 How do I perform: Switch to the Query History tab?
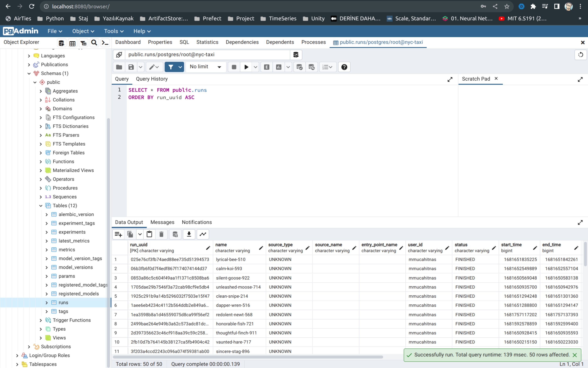pos(152,79)
